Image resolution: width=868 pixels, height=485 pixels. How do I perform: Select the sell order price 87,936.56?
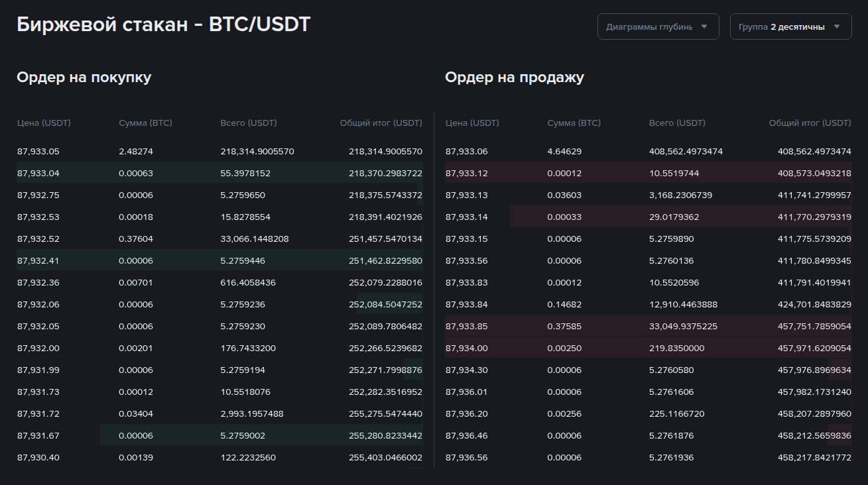467,458
